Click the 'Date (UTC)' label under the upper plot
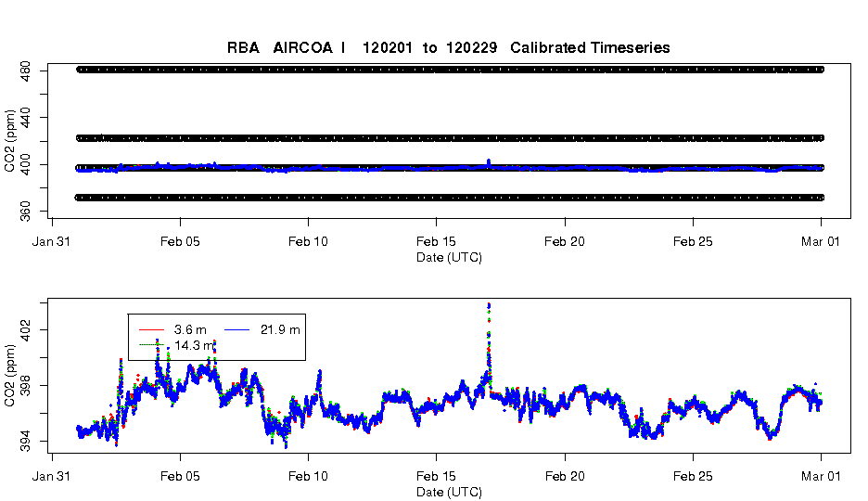 click(449, 257)
